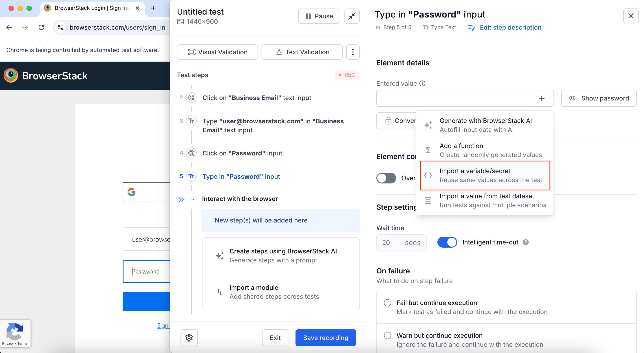Click the step 3 type-text icon
644x353 pixels.
coord(192,121)
